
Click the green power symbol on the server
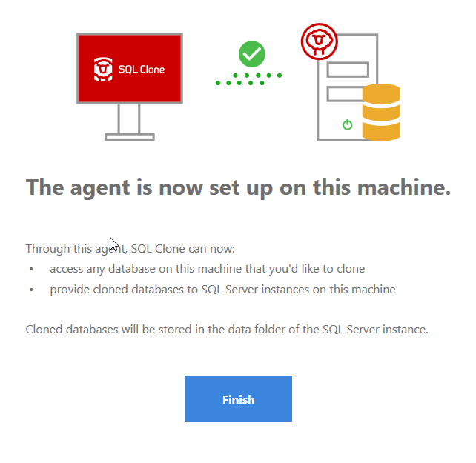347,124
